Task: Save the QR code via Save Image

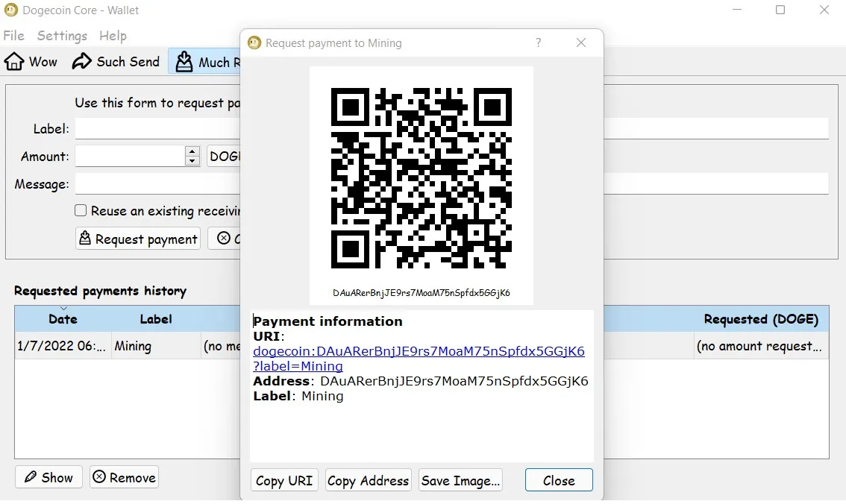Action: pyautogui.click(x=460, y=480)
